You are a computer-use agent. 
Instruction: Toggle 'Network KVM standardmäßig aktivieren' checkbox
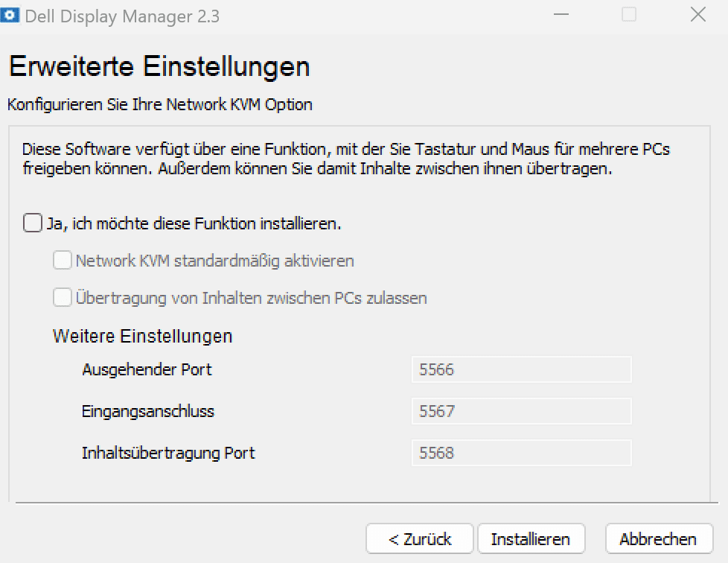[x=63, y=260]
